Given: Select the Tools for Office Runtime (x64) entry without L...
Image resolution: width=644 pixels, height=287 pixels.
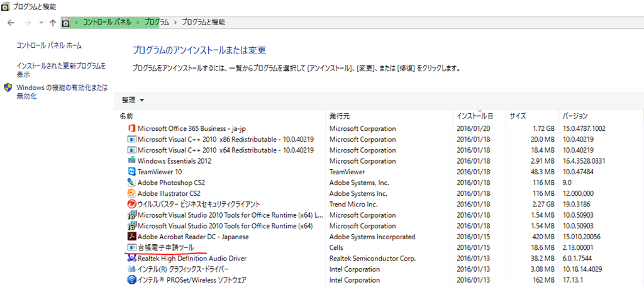Looking at the screenshot, I should (x=225, y=226).
